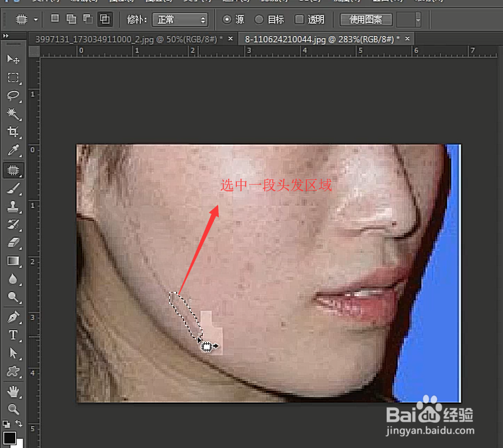Reset to default foreground and background colors
Viewport: 503px width, 448px height.
6,424
